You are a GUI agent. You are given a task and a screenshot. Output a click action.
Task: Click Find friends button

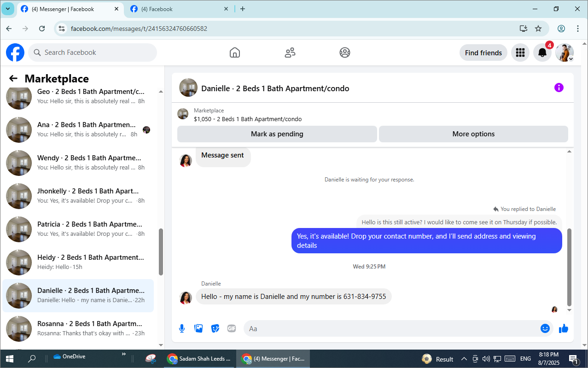(483, 53)
